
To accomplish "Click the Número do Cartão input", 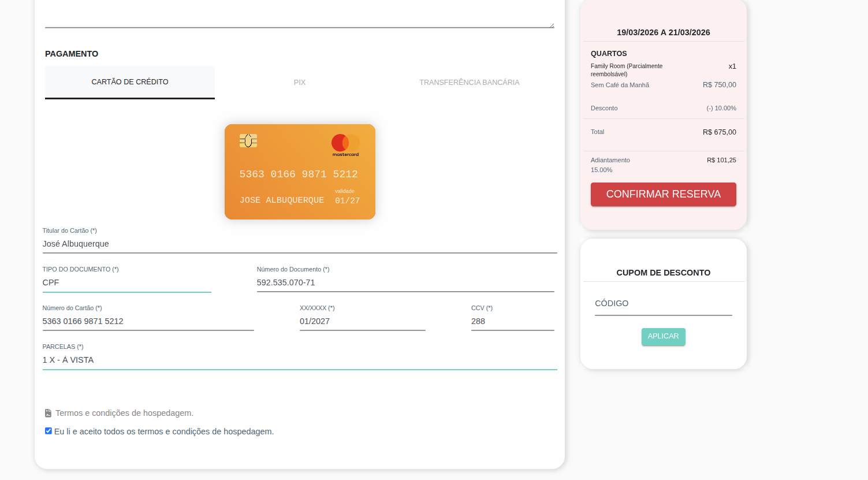I will click(148, 321).
